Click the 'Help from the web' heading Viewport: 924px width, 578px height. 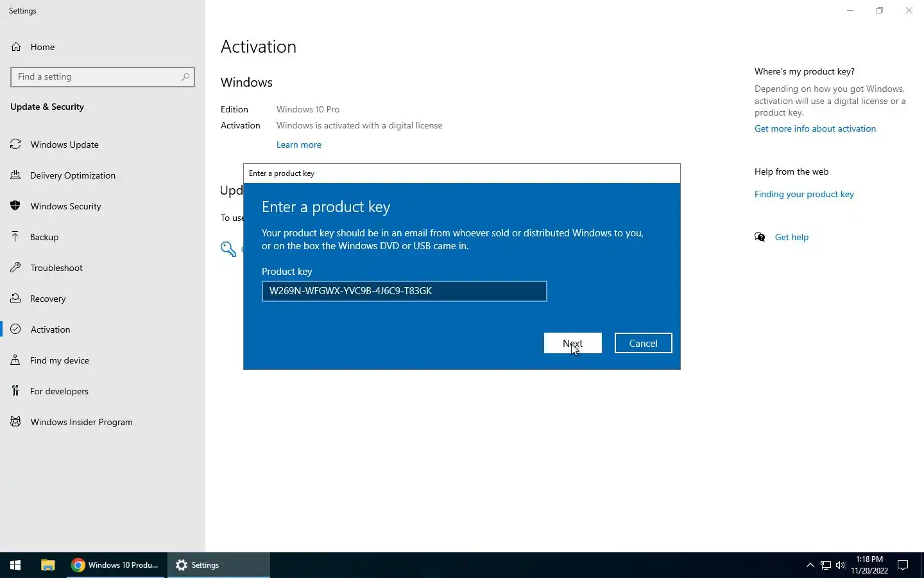pyautogui.click(x=792, y=171)
